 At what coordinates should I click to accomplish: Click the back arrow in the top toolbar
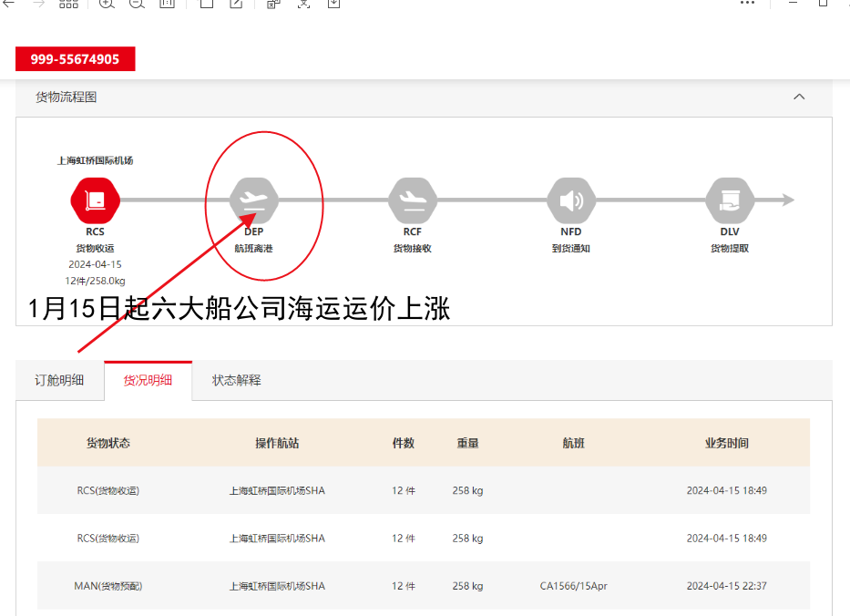[10, 4]
